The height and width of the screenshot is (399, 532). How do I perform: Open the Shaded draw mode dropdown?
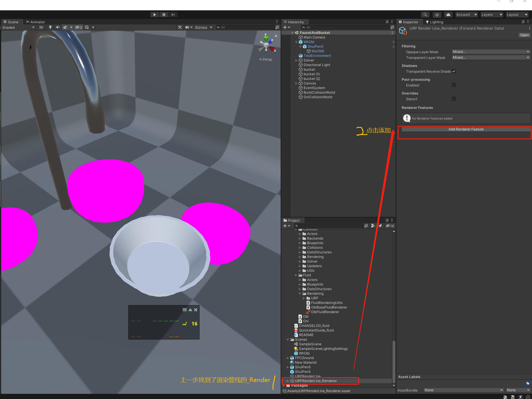(x=18, y=27)
